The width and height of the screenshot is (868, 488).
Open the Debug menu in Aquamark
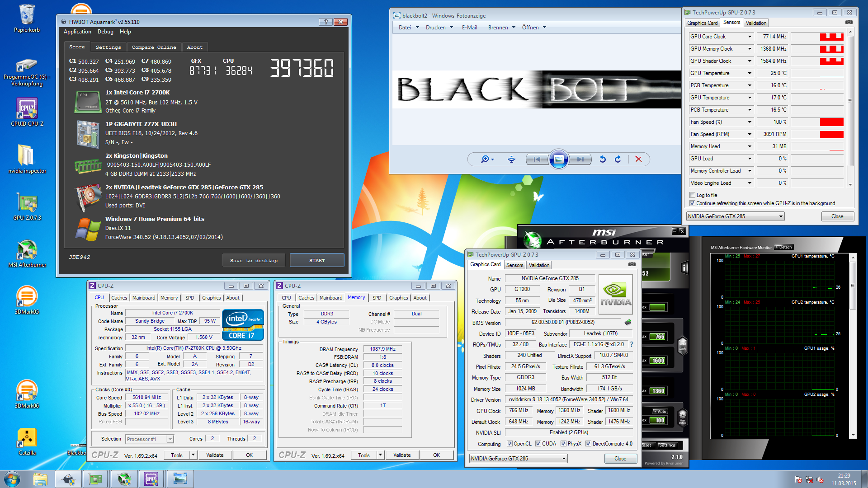tap(105, 32)
